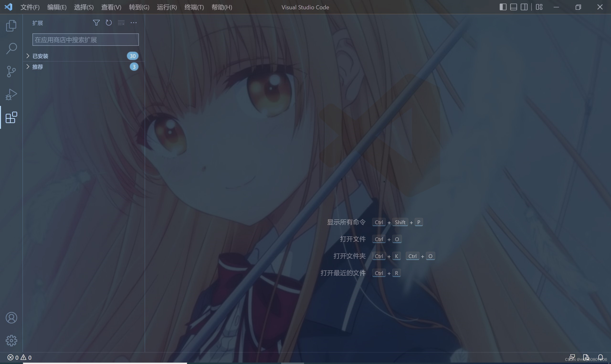
Task: Open the 文件(F) menu
Action: coord(30,7)
